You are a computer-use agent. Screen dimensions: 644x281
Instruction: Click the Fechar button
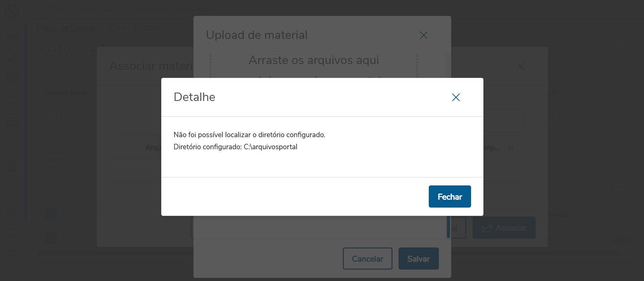click(x=450, y=196)
